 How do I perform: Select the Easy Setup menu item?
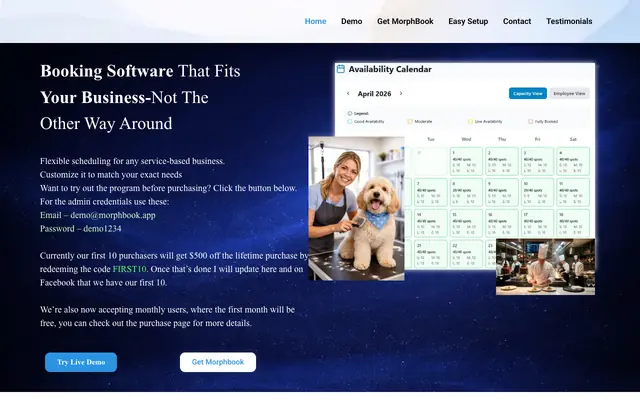coord(468,21)
